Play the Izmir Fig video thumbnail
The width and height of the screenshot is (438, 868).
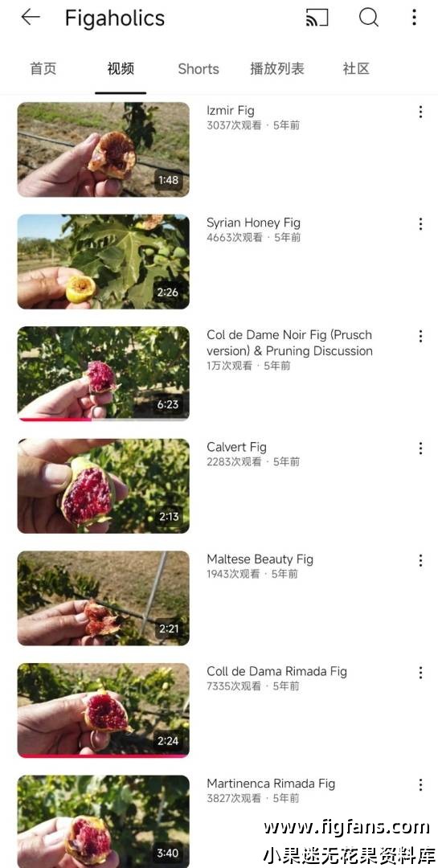104,149
